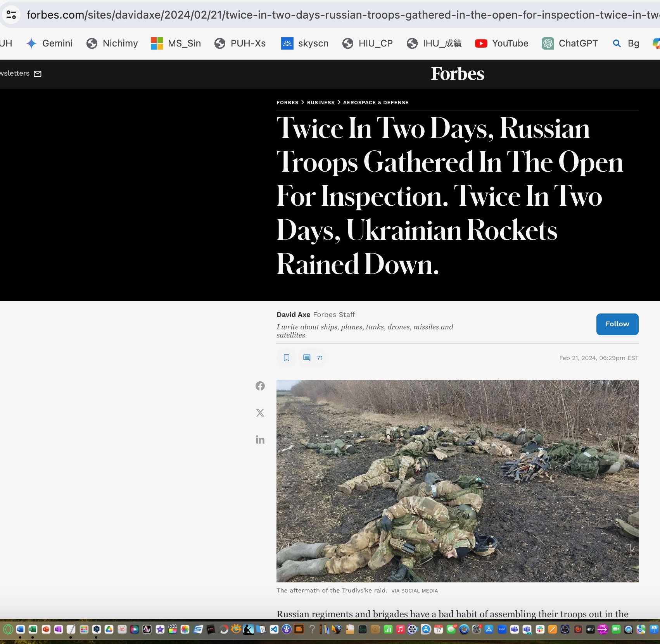Share article on X
This screenshot has height=644, width=660.
click(260, 413)
